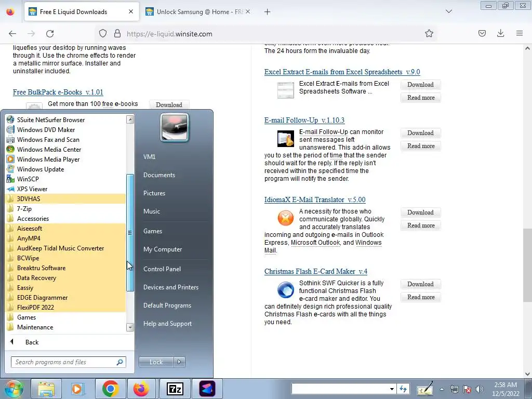This screenshot has width=532, height=399.
Task: Close the Free E Liquid Downloads tab
Action: 131,12
